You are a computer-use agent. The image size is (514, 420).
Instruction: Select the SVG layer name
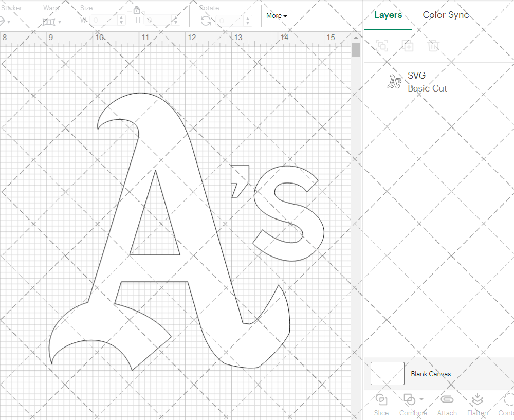(416, 76)
